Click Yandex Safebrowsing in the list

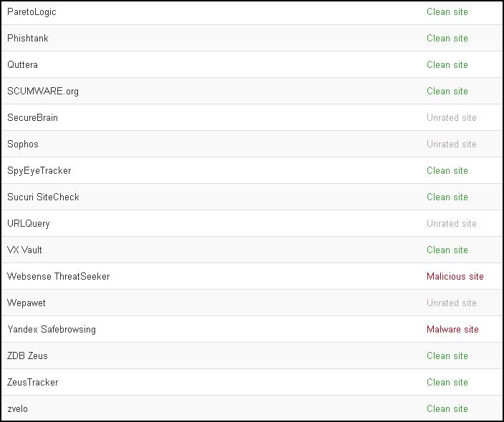click(52, 330)
